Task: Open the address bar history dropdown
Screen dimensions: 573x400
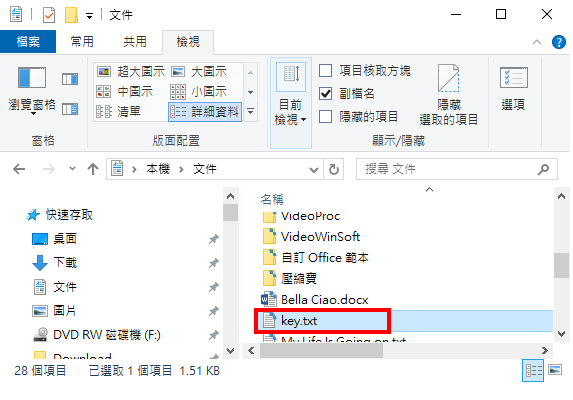Action: tap(314, 169)
